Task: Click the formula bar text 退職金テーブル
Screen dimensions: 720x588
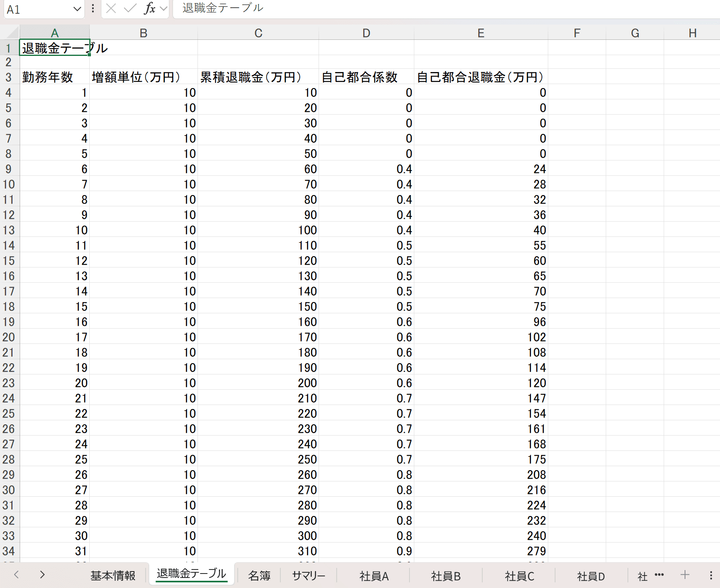Action: pos(222,8)
